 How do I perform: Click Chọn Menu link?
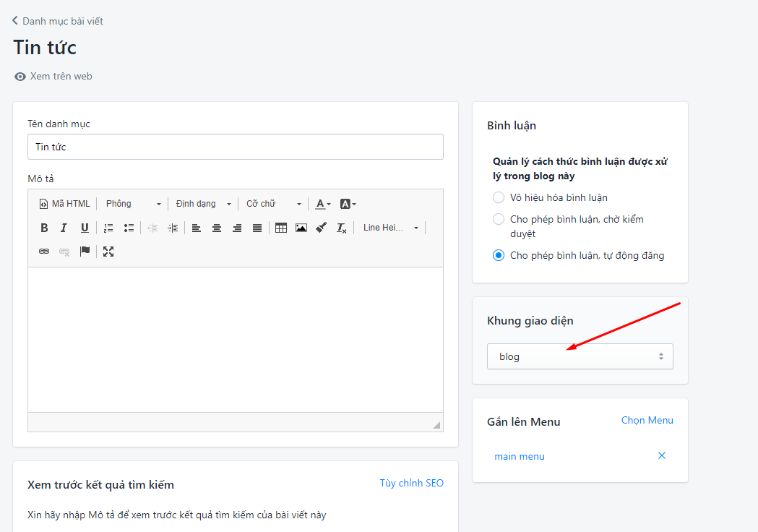(647, 420)
